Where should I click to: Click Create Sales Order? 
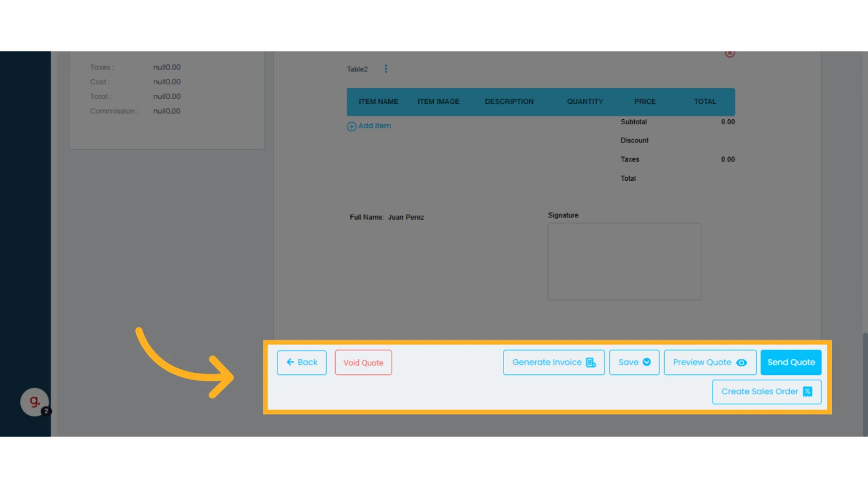(x=767, y=392)
